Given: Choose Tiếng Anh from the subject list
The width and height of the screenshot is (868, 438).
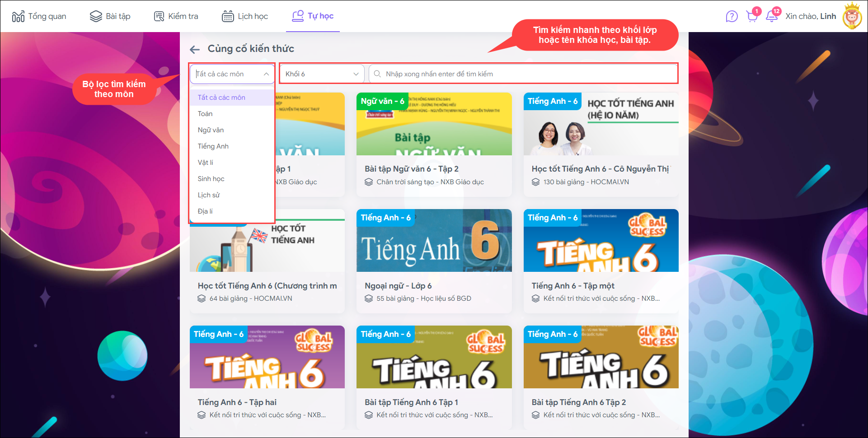Looking at the screenshot, I should [232, 146].
